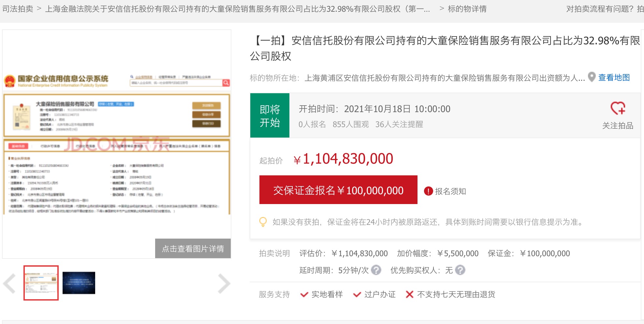Select the dark blue second thumbnail
The width and height of the screenshot is (644, 324).
[x=79, y=283]
